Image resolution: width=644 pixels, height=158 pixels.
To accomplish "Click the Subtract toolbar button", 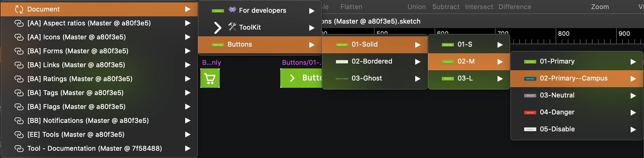I will (446, 7).
